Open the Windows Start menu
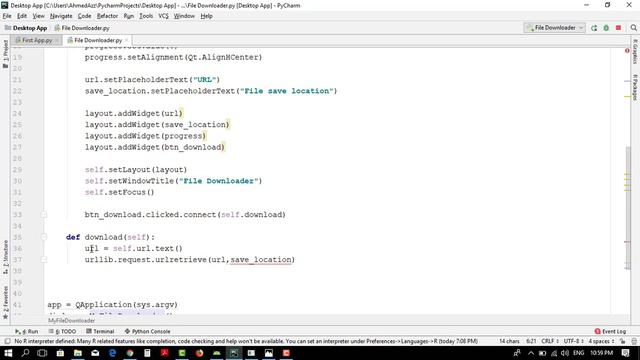This screenshot has height=360, width=640. point(8,353)
